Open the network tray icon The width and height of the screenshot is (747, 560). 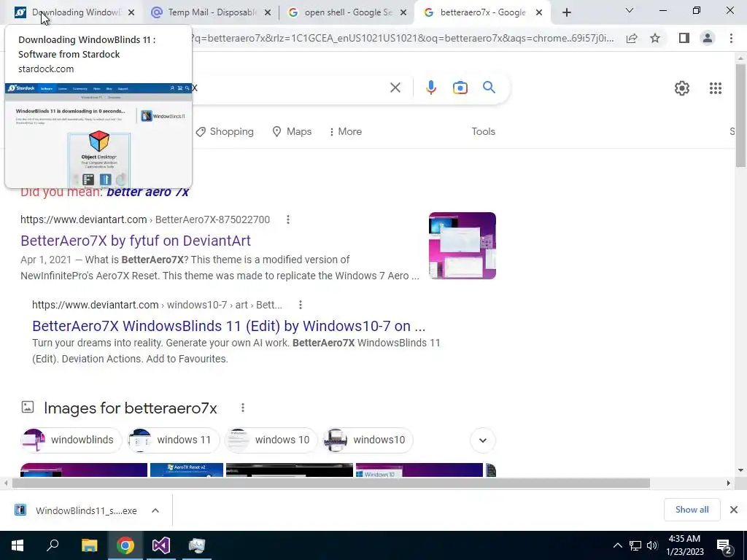point(635,545)
